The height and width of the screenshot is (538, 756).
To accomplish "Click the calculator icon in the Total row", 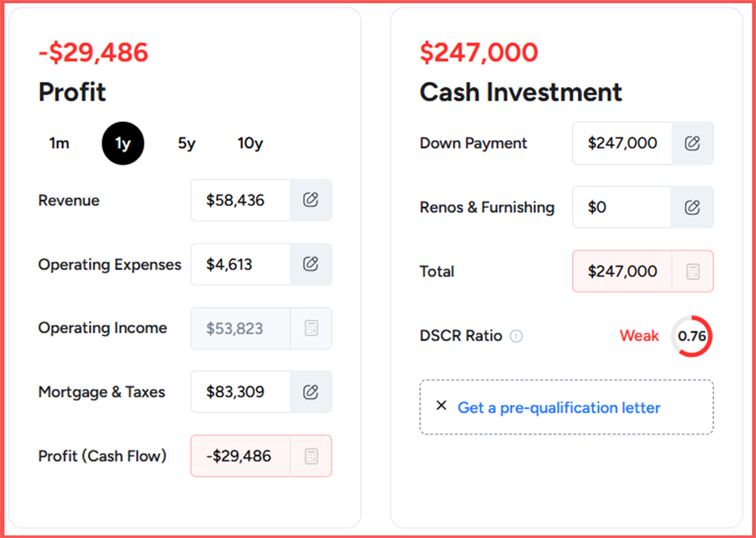I will [x=693, y=271].
